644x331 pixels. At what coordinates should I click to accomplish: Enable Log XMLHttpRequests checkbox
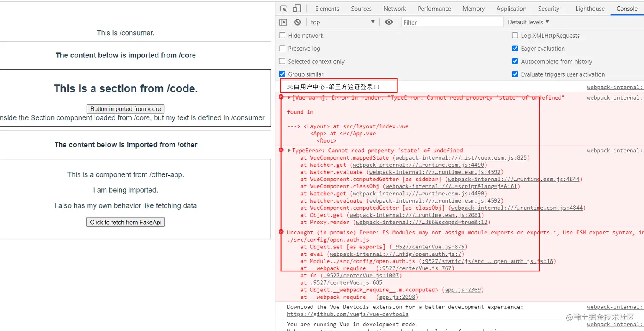tap(515, 36)
